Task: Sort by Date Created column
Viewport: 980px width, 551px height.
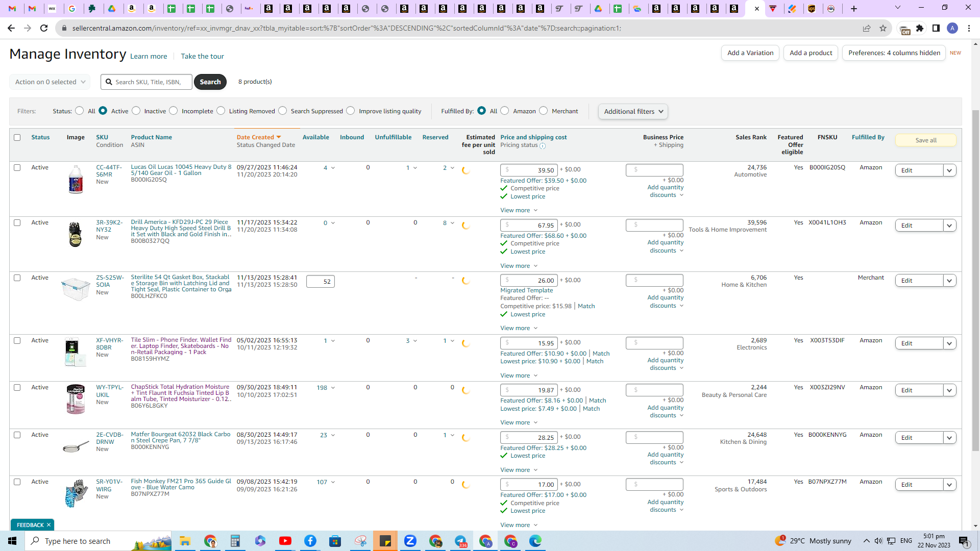Action: 259,137
